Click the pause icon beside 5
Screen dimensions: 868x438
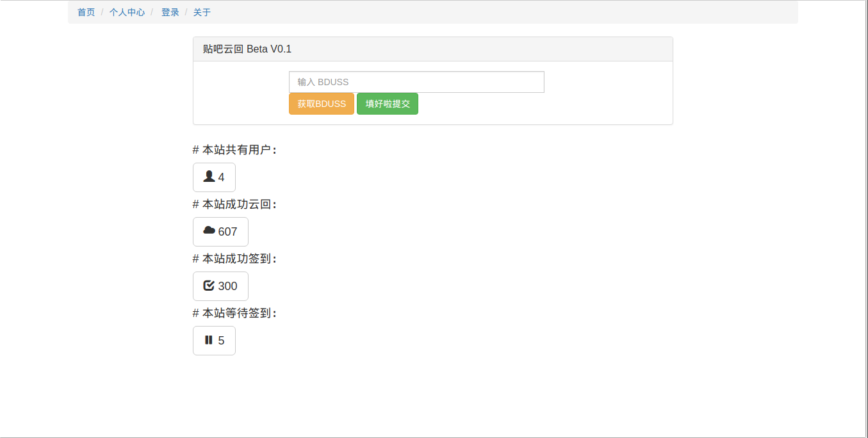pos(209,340)
